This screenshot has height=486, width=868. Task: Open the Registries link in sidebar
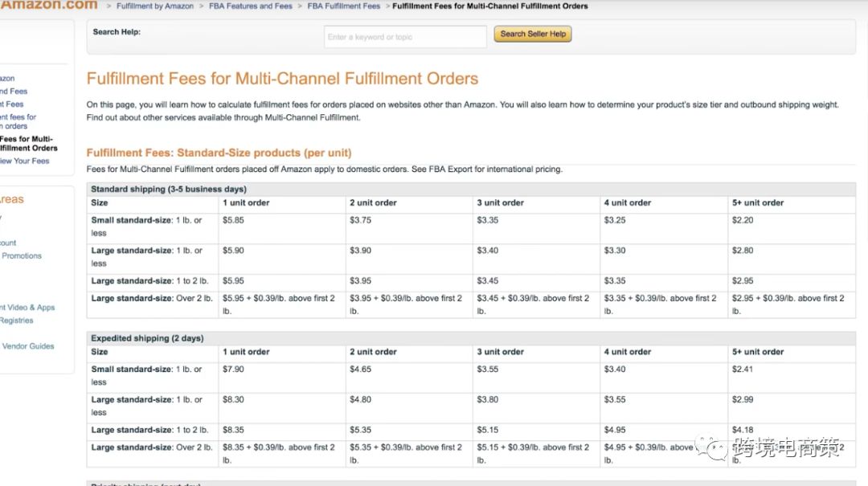(17, 321)
